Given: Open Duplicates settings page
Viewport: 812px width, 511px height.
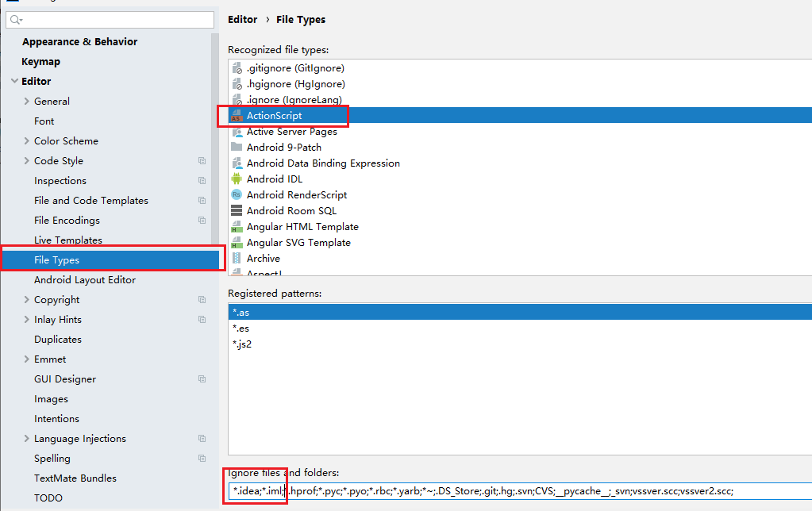Looking at the screenshot, I should click(x=58, y=339).
